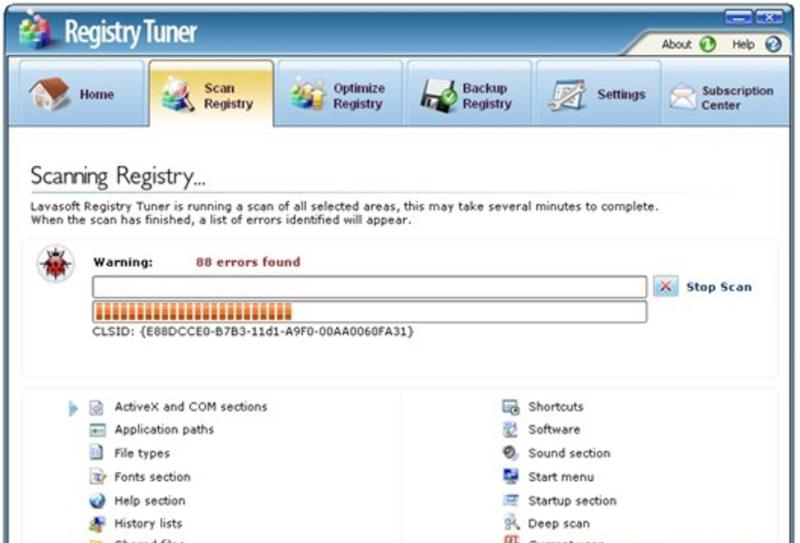Image resolution: width=800 pixels, height=543 pixels.
Task: Click the green About icon
Action: point(708,44)
